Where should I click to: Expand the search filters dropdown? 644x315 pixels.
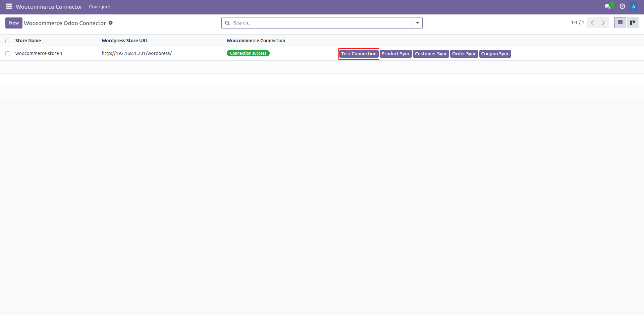[417, 23]
